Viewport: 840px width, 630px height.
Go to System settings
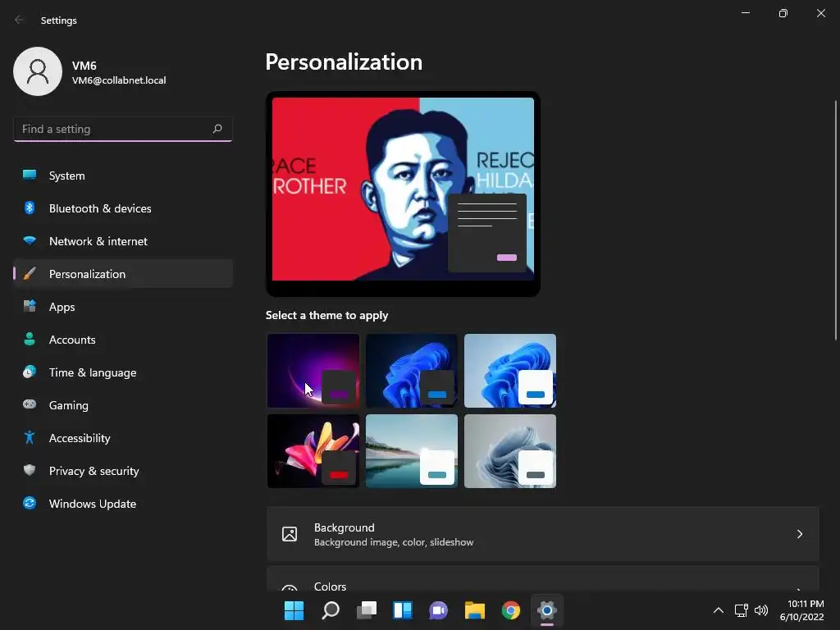(123, 176)
